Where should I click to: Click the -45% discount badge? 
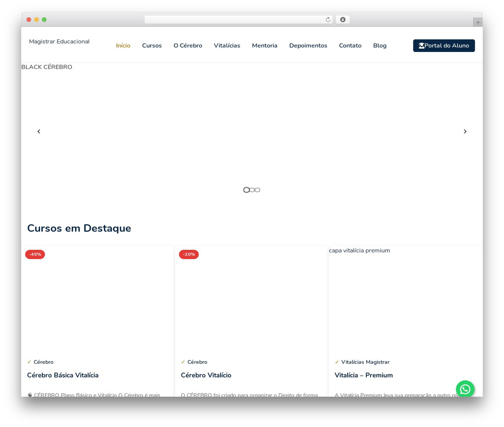point(35,254)
